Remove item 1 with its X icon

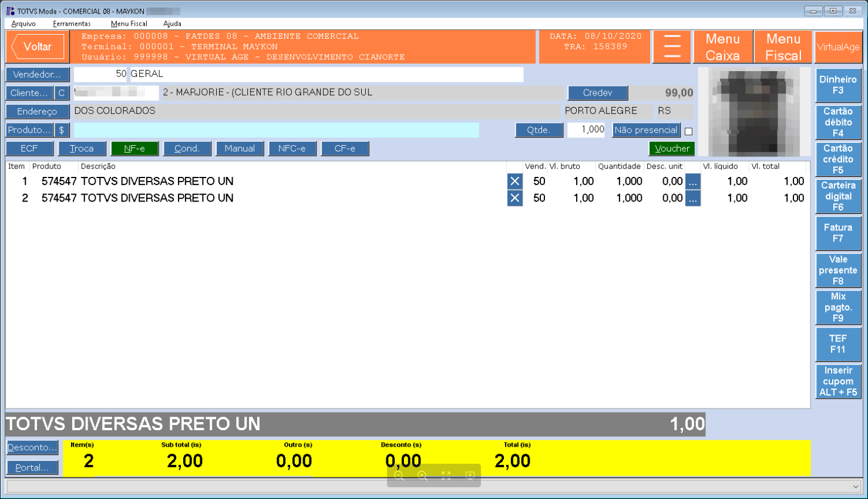tap(515, 181)
